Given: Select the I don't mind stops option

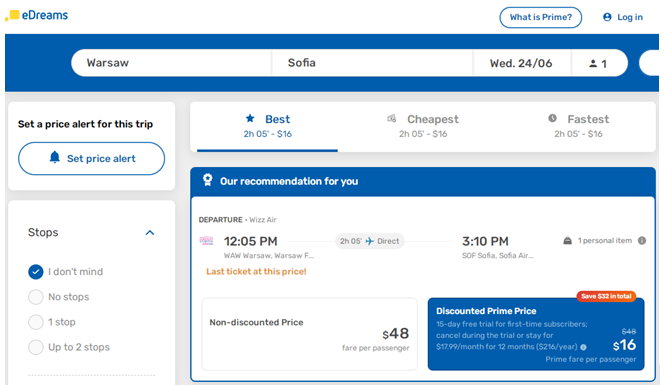Looking at the screenshot, I should tap(36, 272).
